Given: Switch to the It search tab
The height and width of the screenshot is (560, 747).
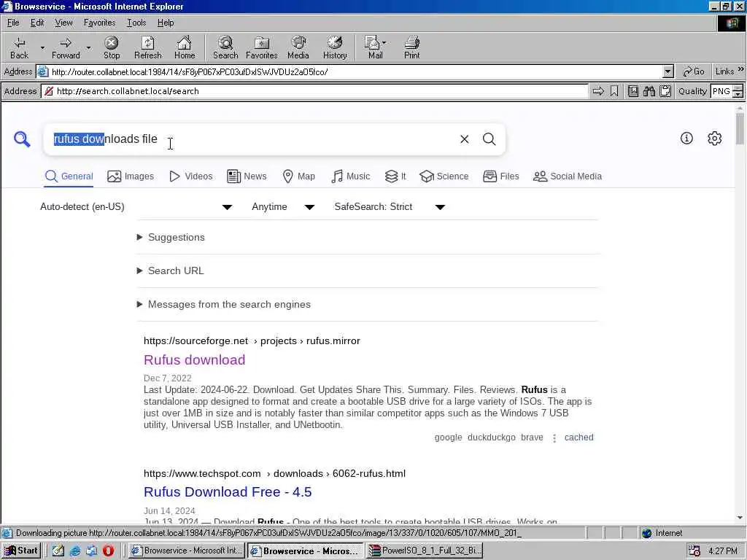Looking at the screenshot, I should (x=395, y=176).
